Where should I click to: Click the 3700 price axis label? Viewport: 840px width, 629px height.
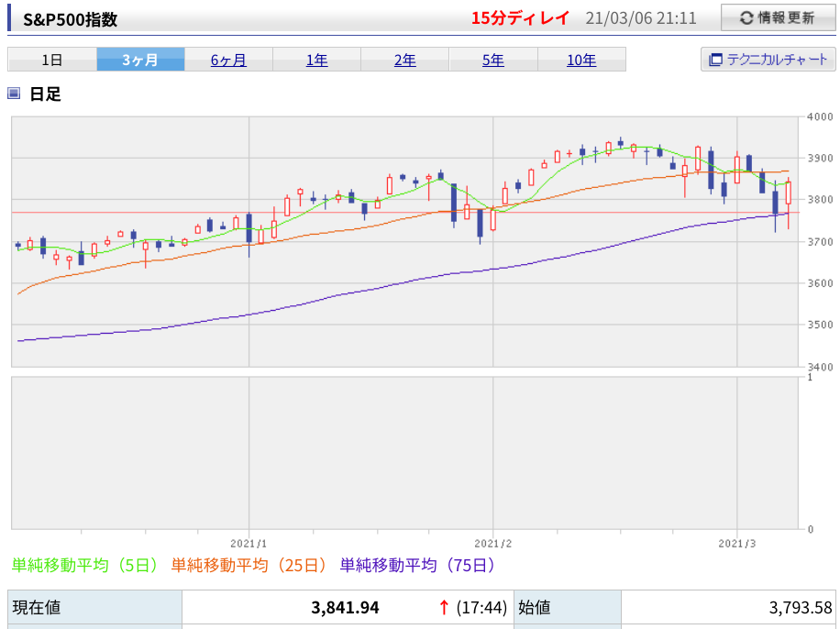(820, 242)
